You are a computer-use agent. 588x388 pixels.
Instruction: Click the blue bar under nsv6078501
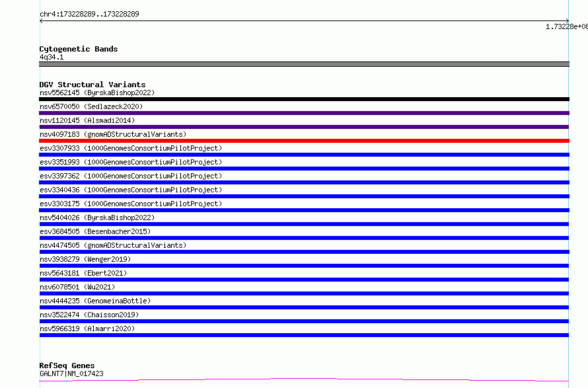[x=304, y=293]
